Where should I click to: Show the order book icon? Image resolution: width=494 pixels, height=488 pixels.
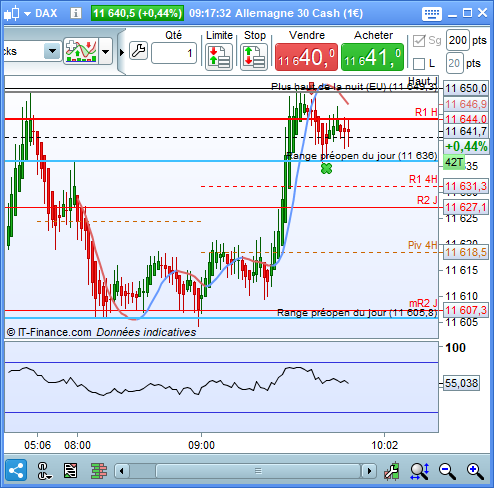click(x=99, y=471)
